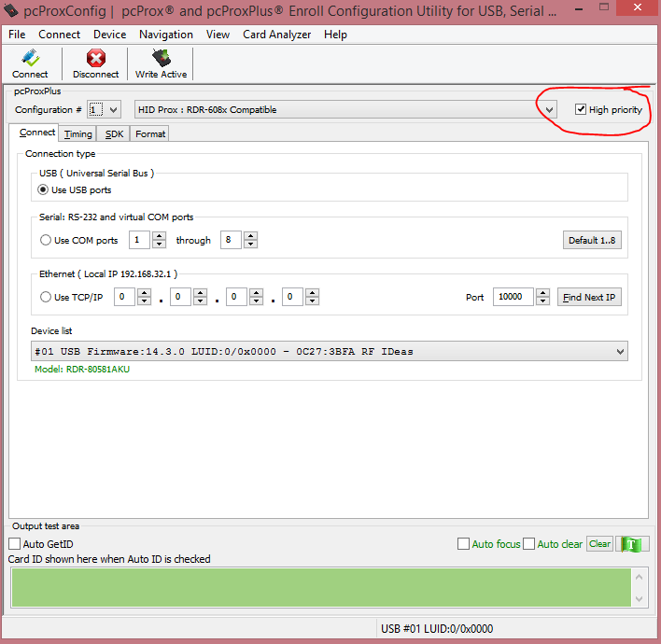Viewport: 661px width, 644px height.
Task: Decrease the ending COM port number
Action: pos(250,244)
